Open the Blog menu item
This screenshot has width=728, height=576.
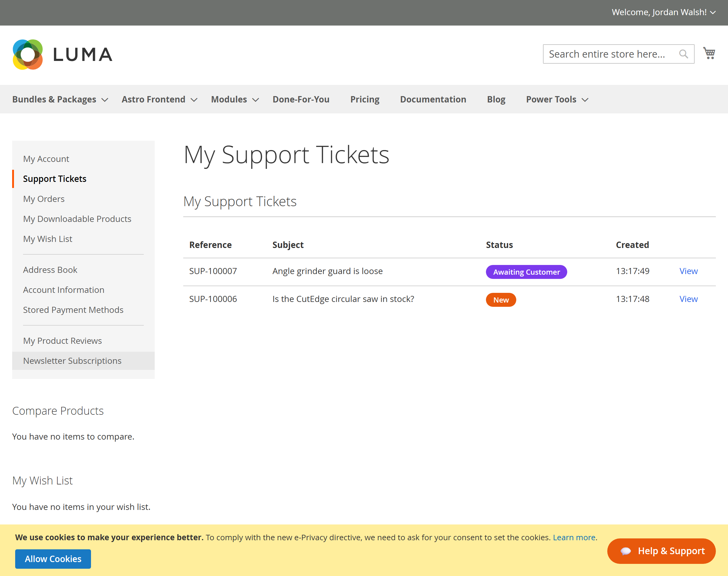pyautogui.click(x=496, y=99)
